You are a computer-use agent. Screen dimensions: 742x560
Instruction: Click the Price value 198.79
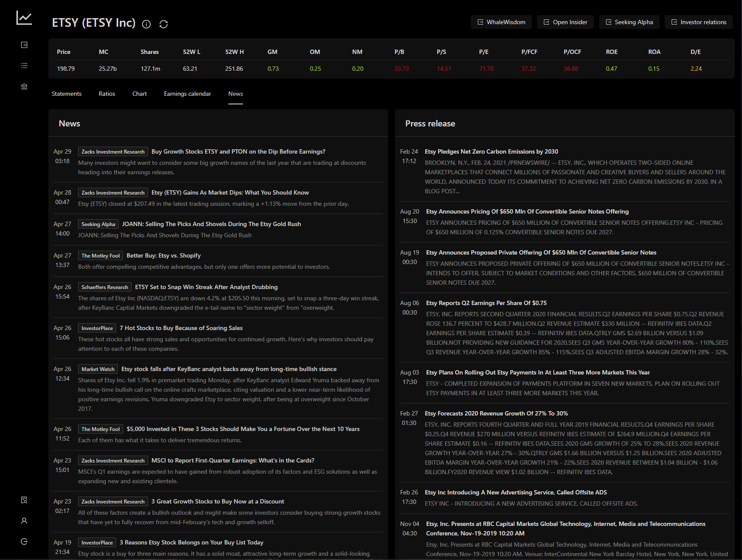[66, 69]
